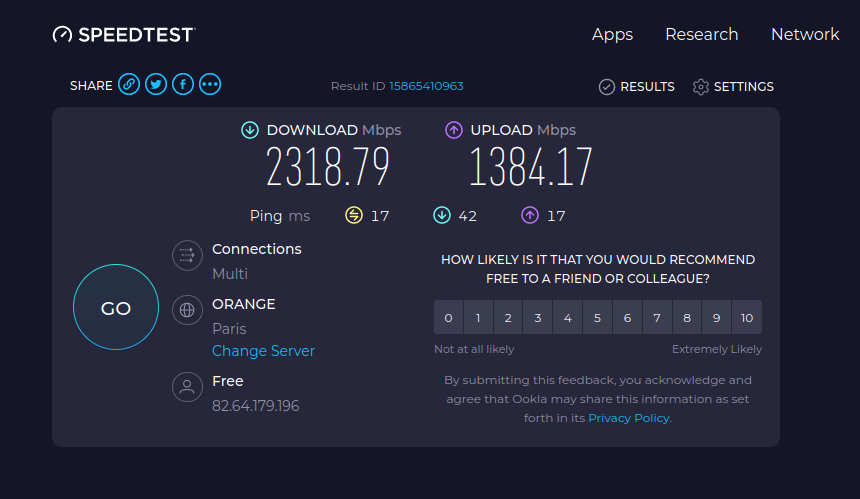Rate recommendation 9

pos(716,317)
